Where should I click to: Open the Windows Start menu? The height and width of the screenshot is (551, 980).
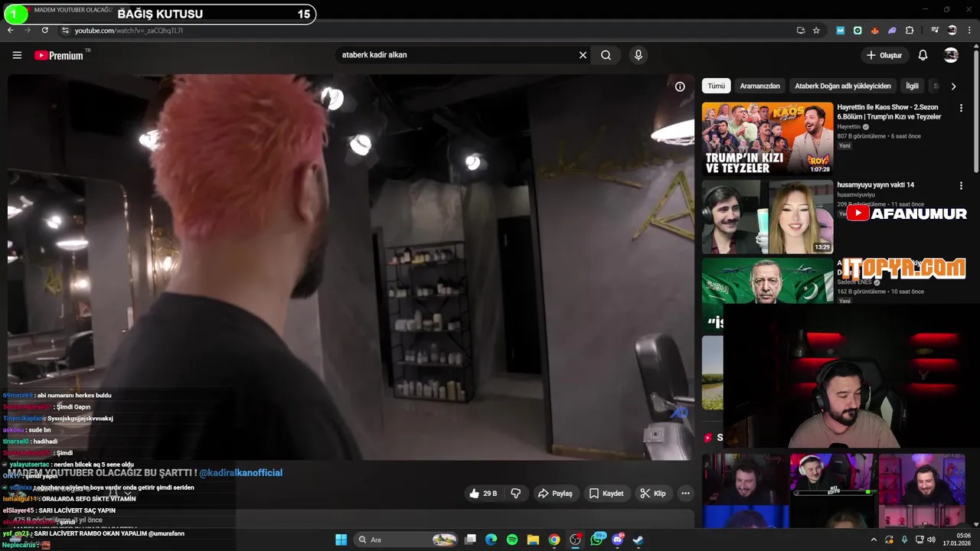tap(341, 540)
